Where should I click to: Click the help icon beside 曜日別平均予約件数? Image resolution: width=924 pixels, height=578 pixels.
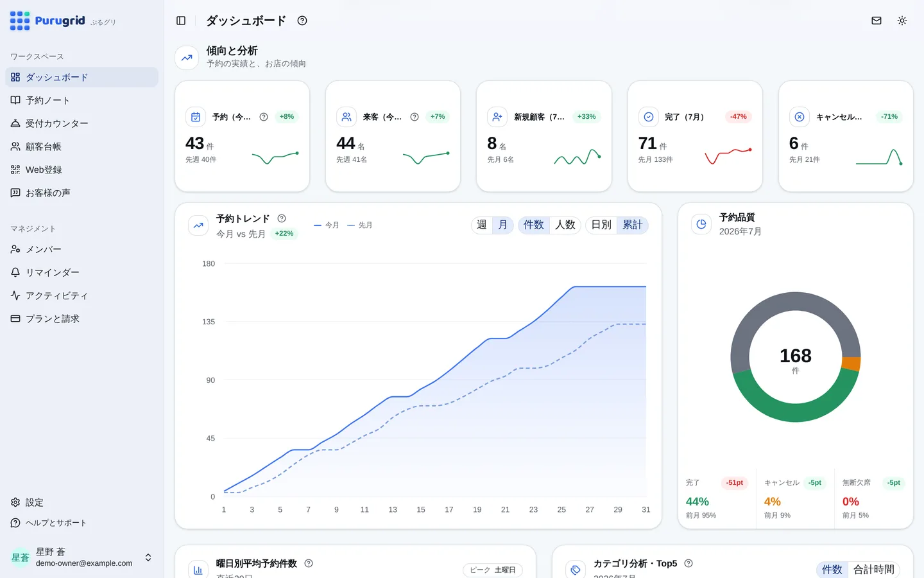(309, 563)
